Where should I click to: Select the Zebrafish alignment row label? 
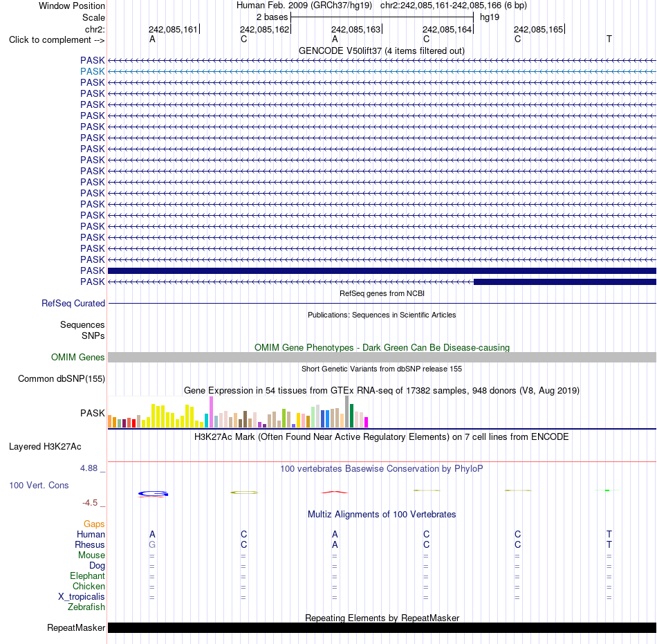pyautogui.click(x=86, y=607)
